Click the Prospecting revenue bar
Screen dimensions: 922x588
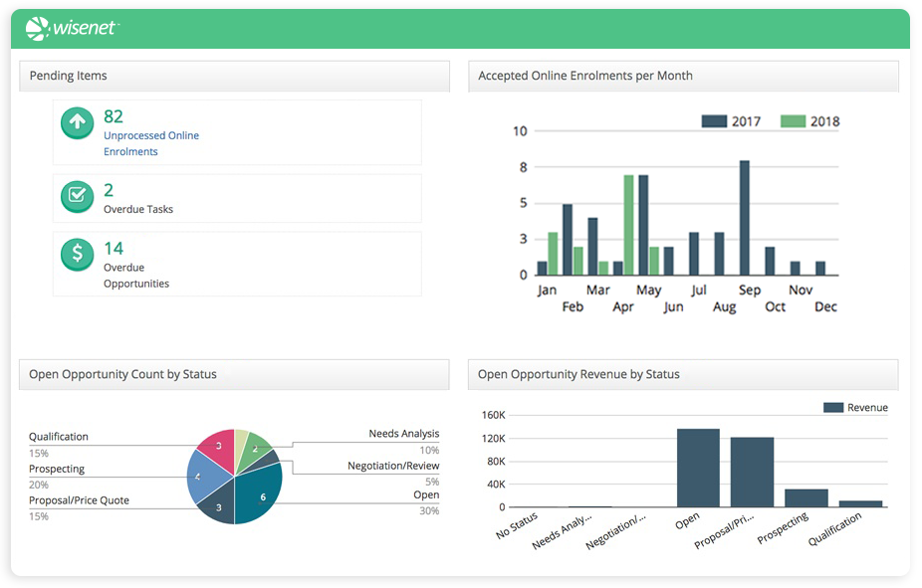(806, 497)
